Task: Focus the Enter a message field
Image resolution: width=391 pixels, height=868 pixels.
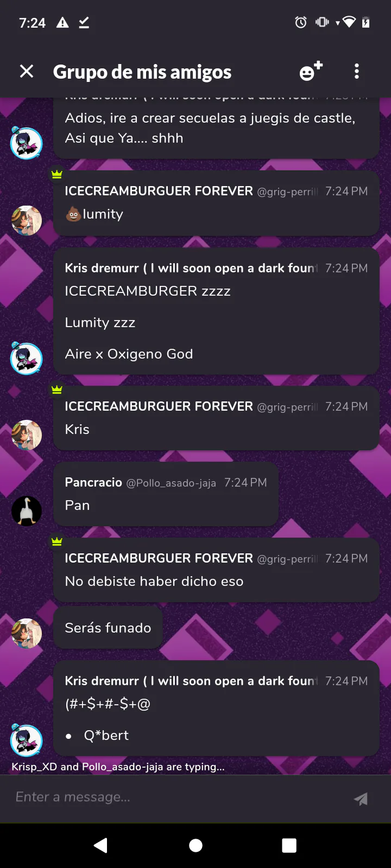Action: pos(179,797)
